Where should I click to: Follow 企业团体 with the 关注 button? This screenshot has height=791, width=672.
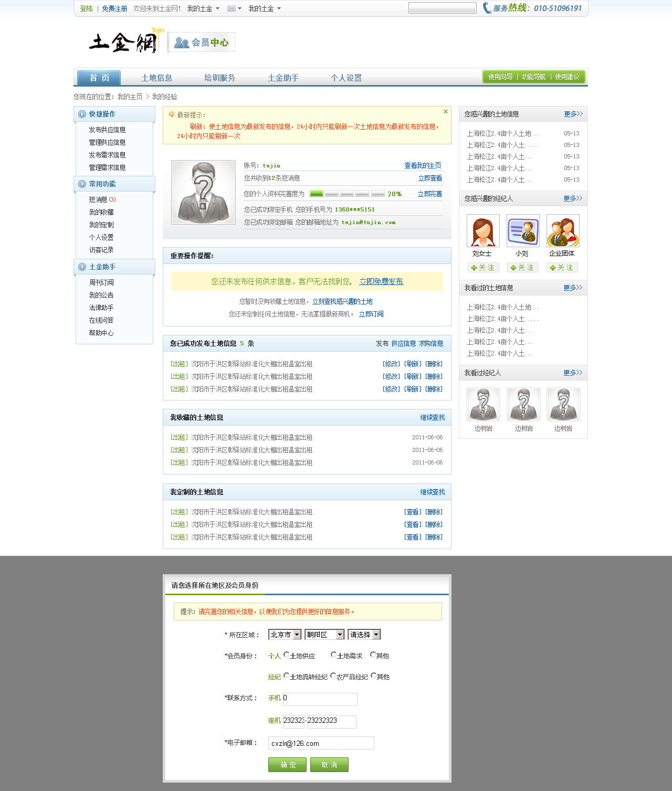coord(562,268)
